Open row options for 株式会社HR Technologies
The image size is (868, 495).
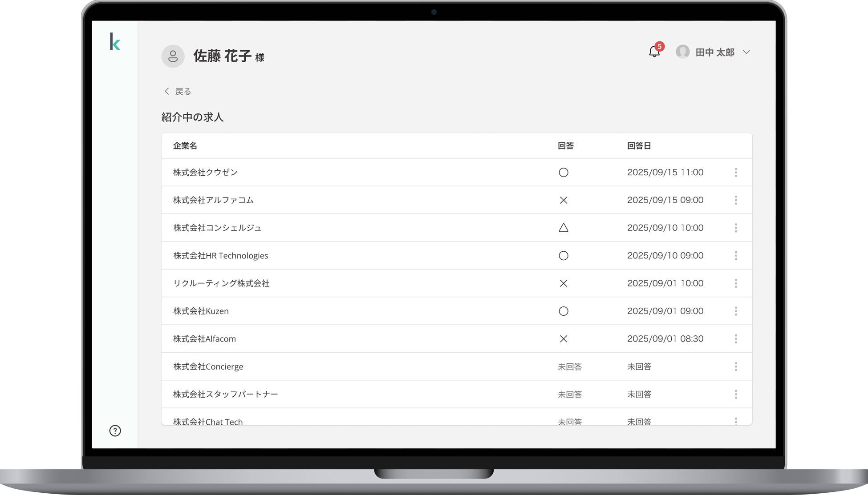736,256
